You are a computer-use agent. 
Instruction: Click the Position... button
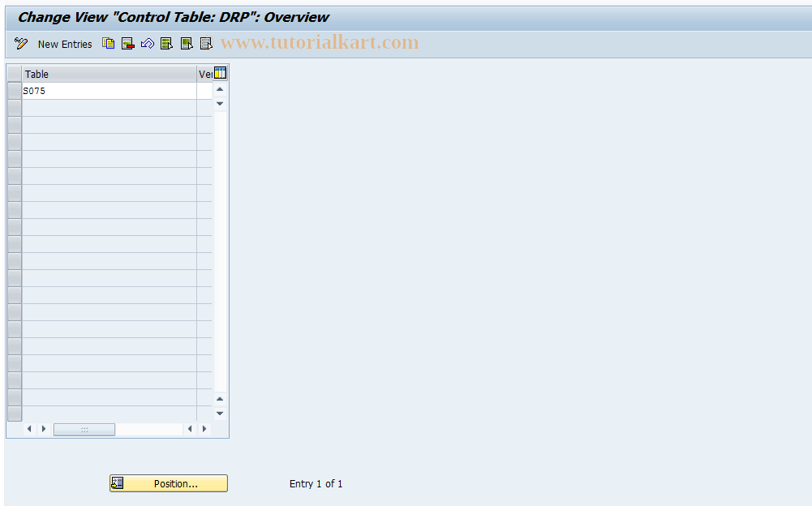click(169, 483)
